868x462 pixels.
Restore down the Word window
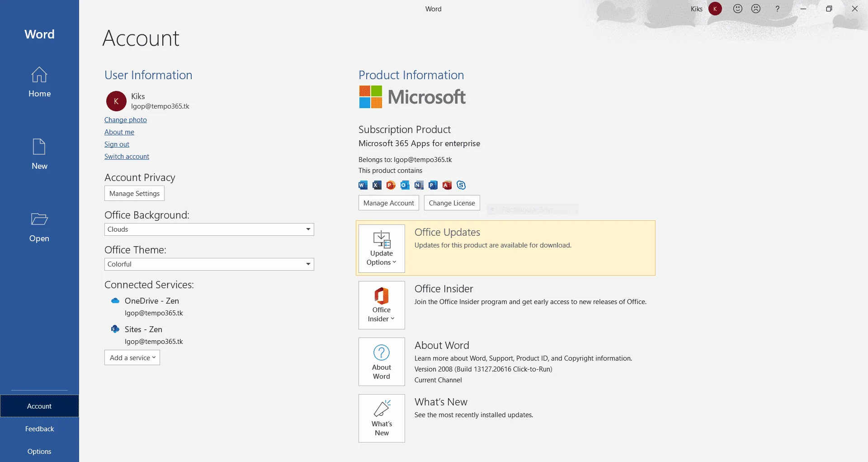829,9
